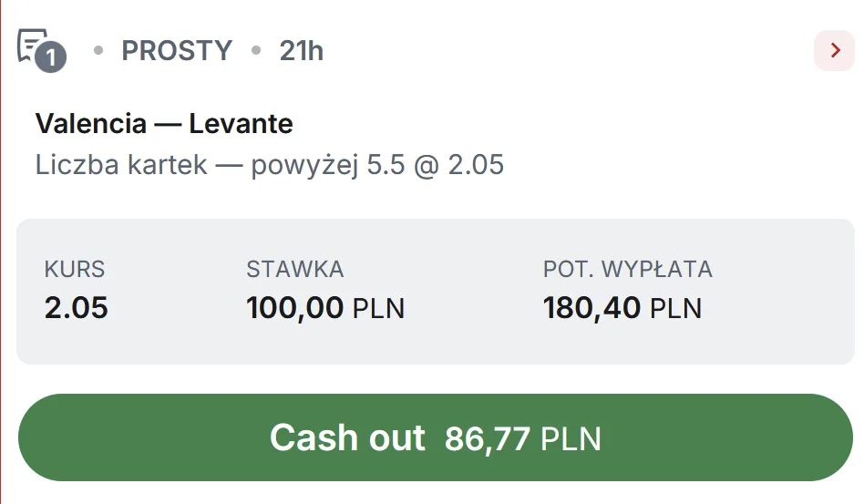Viewport: 864px width, 504px height.
Task: Click the PROSTY bet type label
Action: (x=177, y=51)
